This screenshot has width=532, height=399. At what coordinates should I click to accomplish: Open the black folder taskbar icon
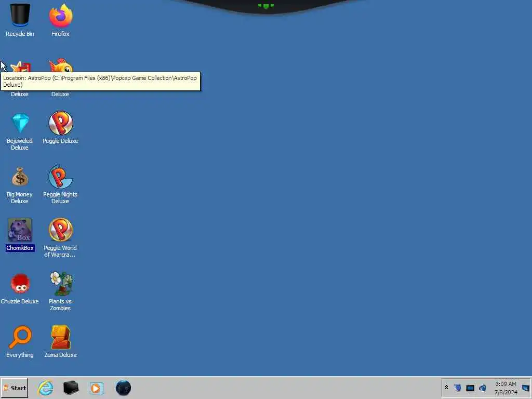pyautogui.click(x=71, y=388)
